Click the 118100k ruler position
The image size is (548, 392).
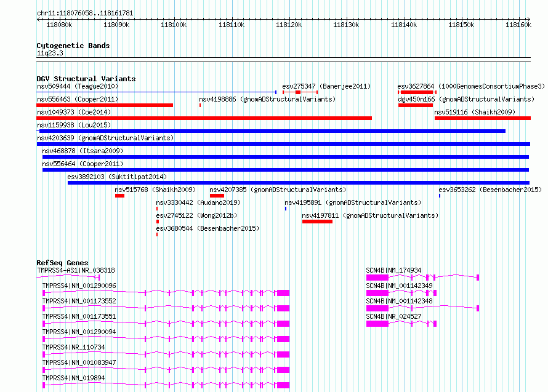coord(174,25)
